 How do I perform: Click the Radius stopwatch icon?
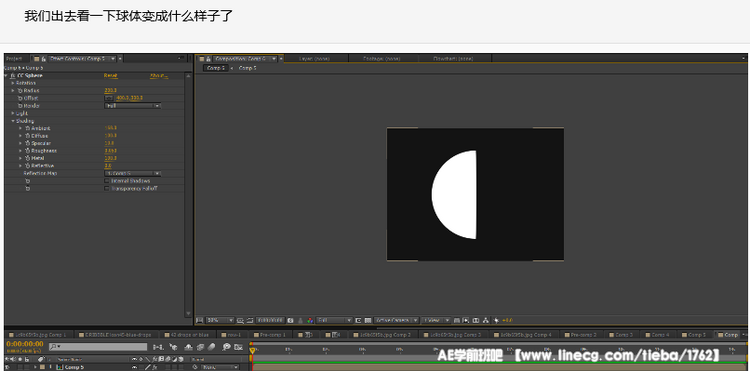(20, 90)
